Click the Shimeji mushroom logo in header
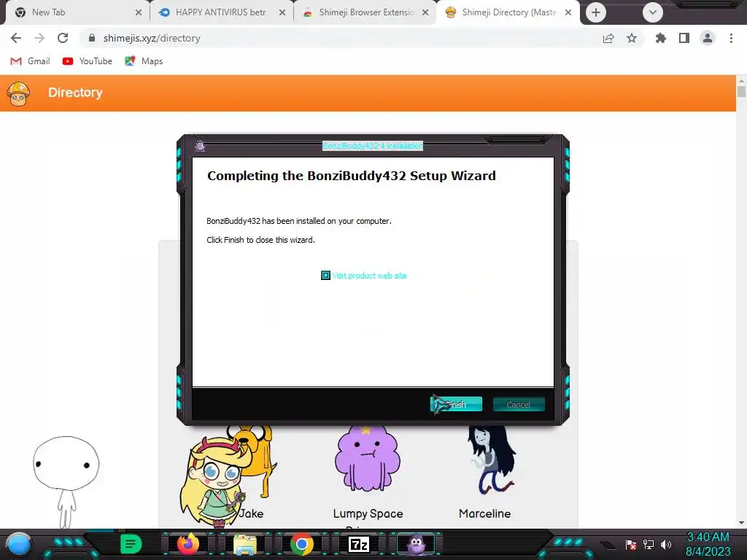The height and width of the screenshot is (560, 747). (x=18, y=94)
